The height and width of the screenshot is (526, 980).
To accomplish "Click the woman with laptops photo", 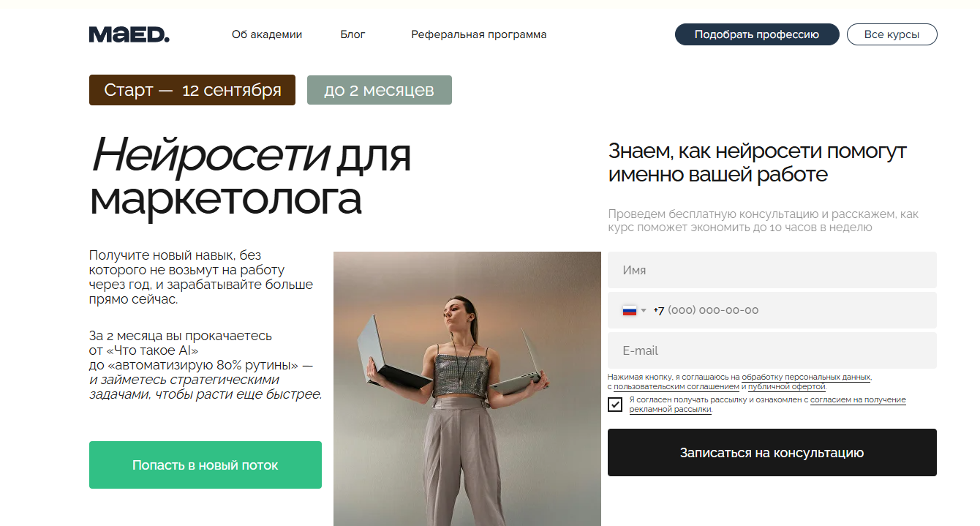I will (467, 388).
